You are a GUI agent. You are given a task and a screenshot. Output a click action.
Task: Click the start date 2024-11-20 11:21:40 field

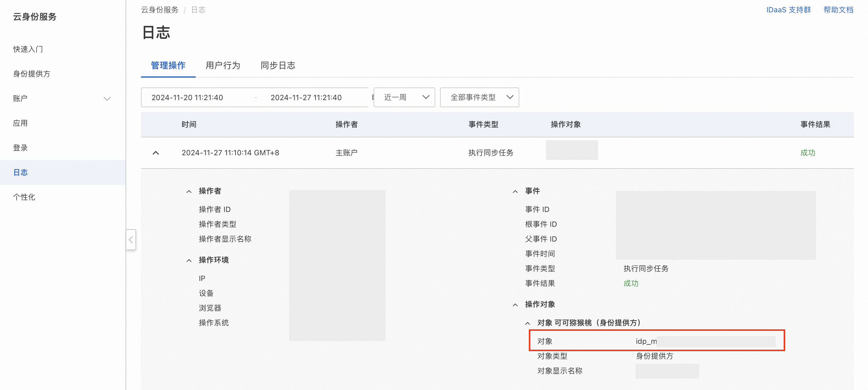click(187, 97)
